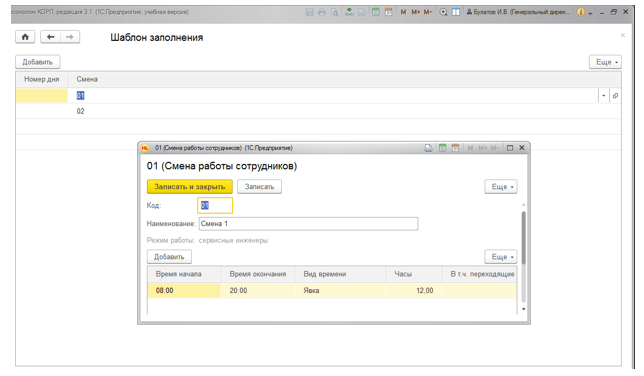The image size is (644, 376).
Task: Open Еще menu of Шаблон заполнения form
Action: [x=605, y=62]
